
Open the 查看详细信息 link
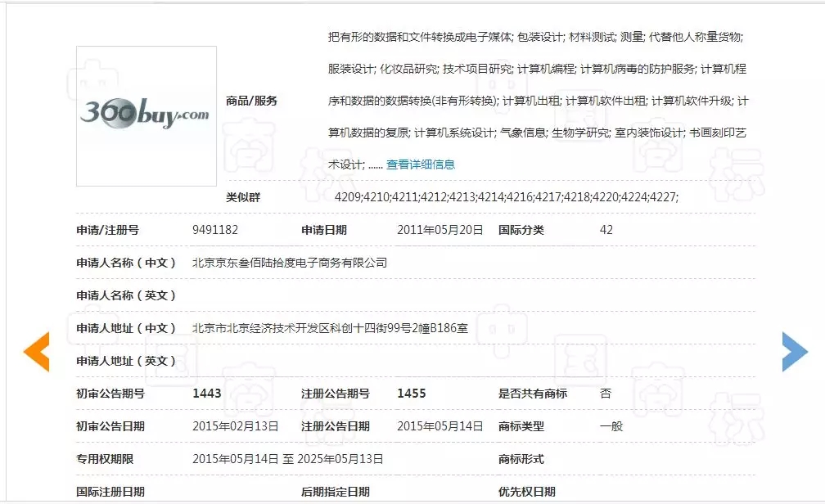click(x=421, y=164)
